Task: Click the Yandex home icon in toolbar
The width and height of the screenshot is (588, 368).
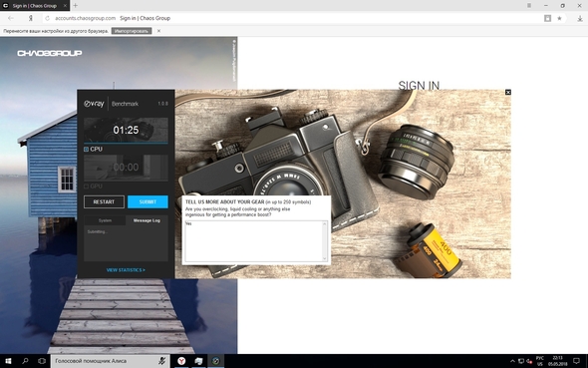Action: pos(30,18)
